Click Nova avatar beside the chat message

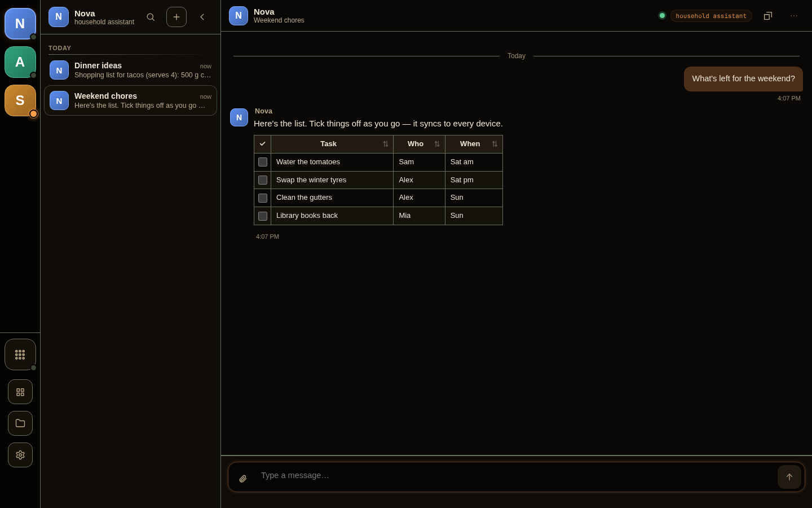[x=239, y=117]
